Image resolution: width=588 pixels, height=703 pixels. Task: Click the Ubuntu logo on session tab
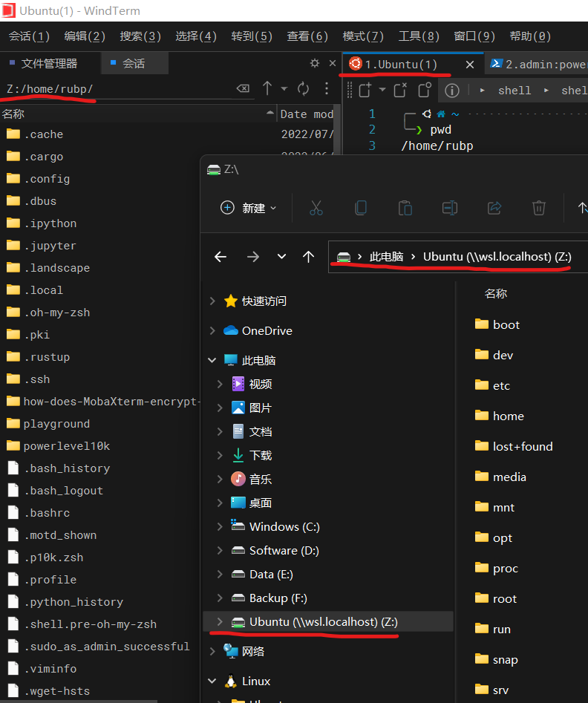(x=355, y=64)
